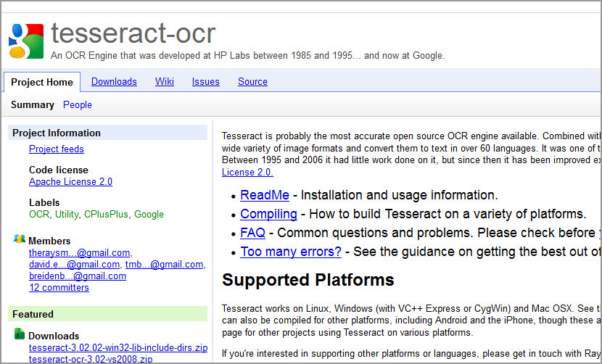Select the Summary sub-tab
Viewport: 602px width, 364px height.
[33, 105]
